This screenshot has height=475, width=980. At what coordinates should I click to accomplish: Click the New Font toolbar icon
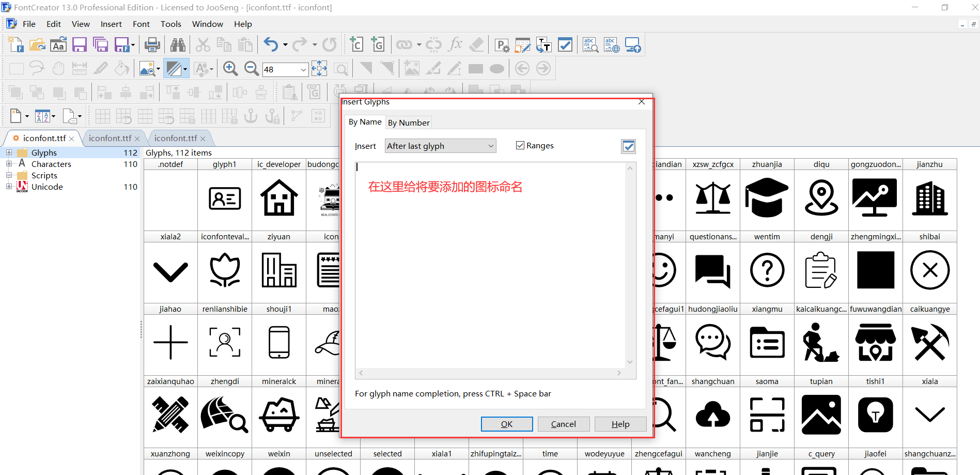click(x=16, y=45)
